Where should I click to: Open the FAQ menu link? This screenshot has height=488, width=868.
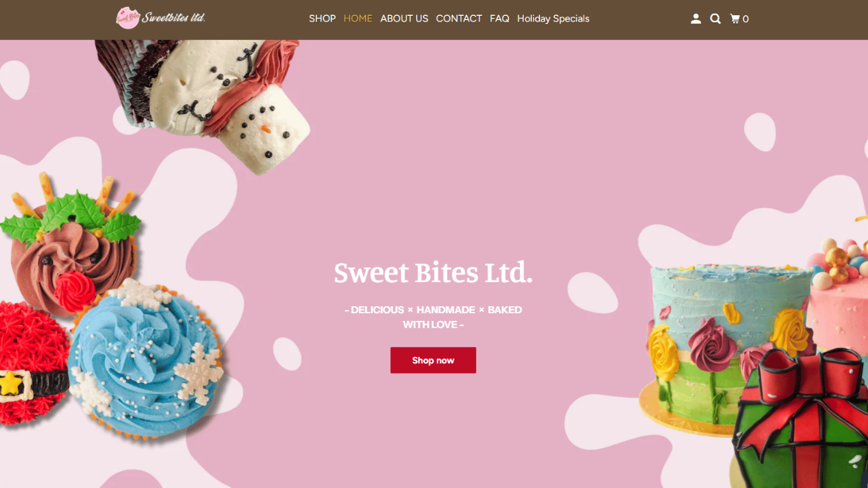(x=499, y=19)
